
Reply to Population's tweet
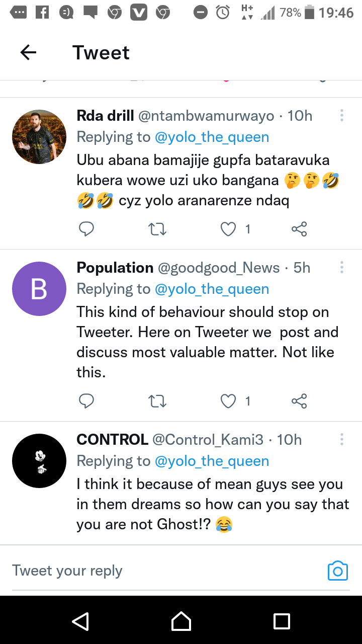click(x=86, y=401)
